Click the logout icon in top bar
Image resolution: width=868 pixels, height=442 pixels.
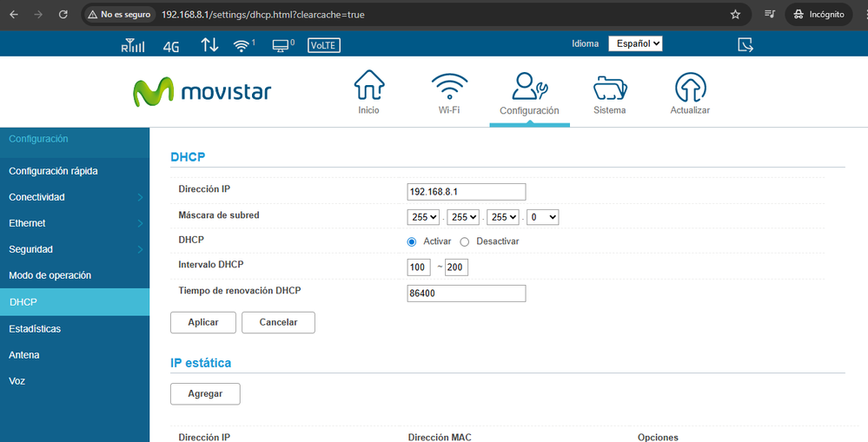(x=745, y=44)
